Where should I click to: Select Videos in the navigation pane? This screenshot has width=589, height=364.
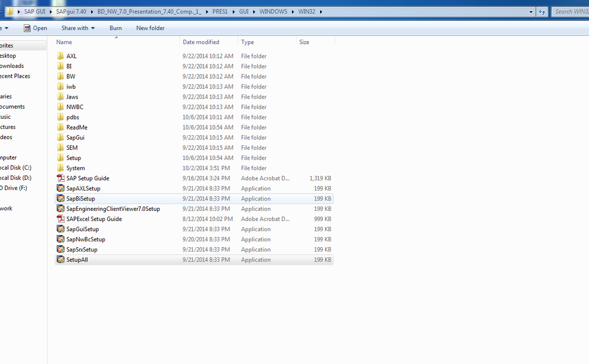pos(6,136)
